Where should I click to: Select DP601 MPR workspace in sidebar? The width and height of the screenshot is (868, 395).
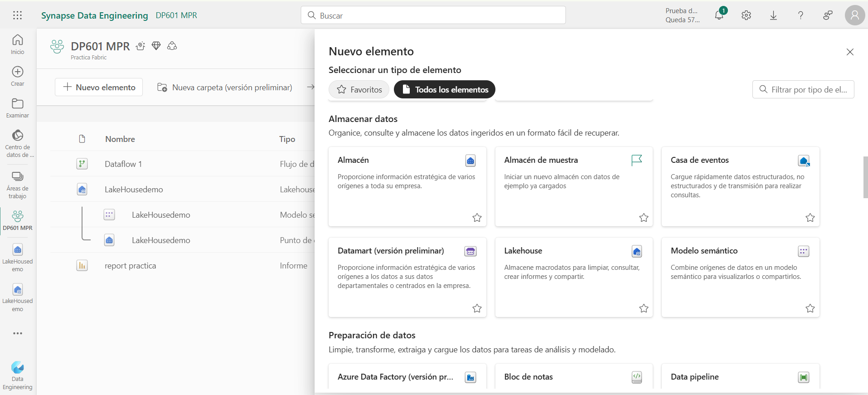(x=18, y=221)
